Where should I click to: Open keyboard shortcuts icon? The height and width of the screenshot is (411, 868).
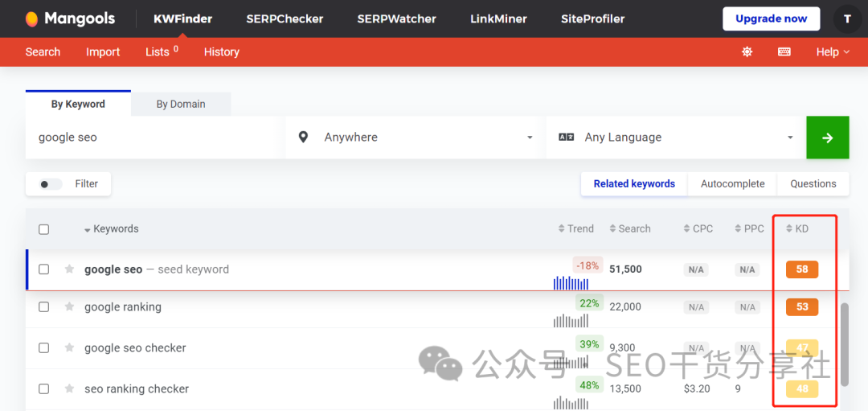[784, 52]
